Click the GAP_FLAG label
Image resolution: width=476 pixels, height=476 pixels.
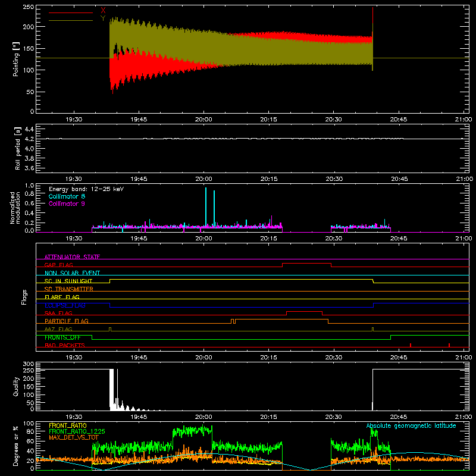(58, 265)
